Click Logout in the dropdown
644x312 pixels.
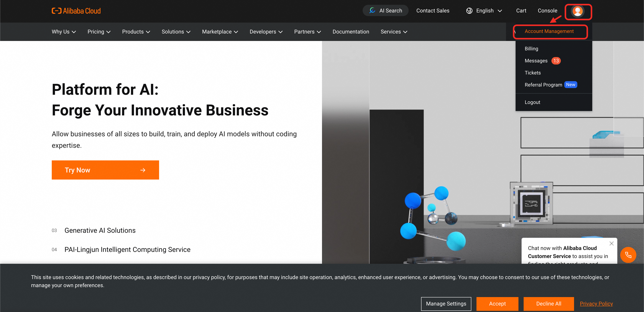click(532, 102)
